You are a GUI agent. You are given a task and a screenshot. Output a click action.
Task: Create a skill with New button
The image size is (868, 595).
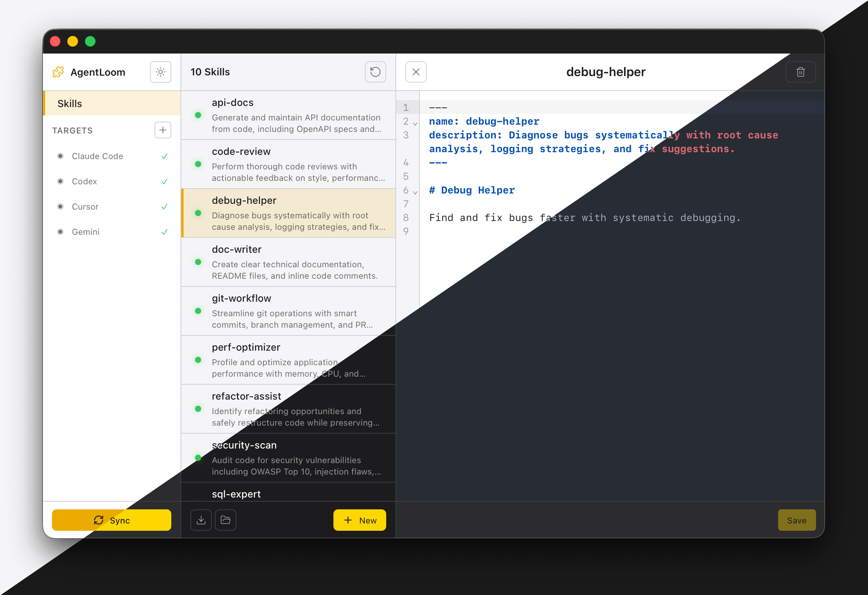[x=359, y=520]
